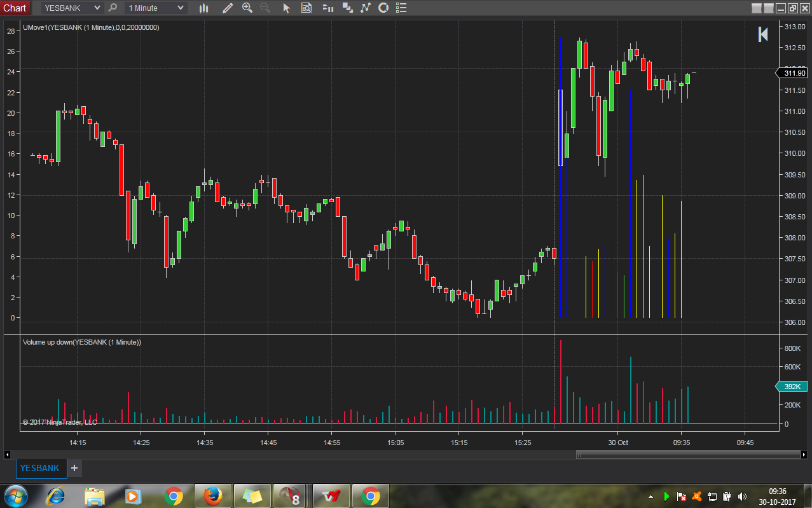
Task: Select the cursor pointer tool icon
Action: coord(286,8)
